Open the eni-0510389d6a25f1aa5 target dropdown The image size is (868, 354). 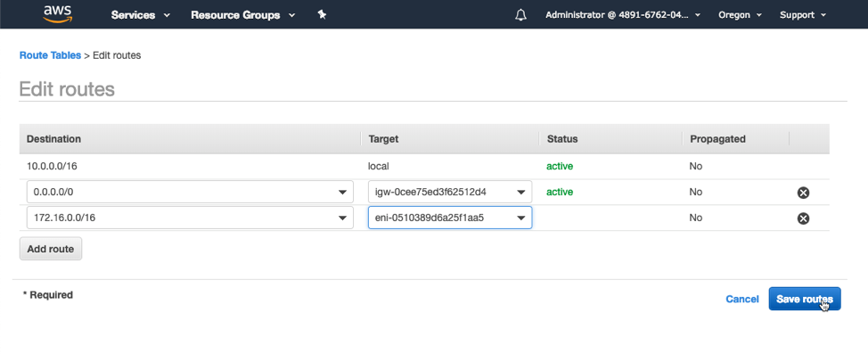pos(450,218)
